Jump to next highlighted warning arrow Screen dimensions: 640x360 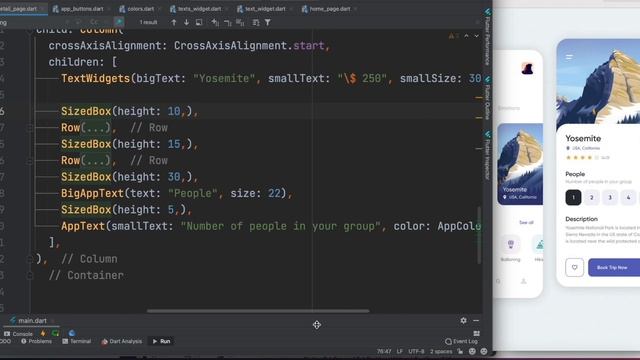point(476,36)
